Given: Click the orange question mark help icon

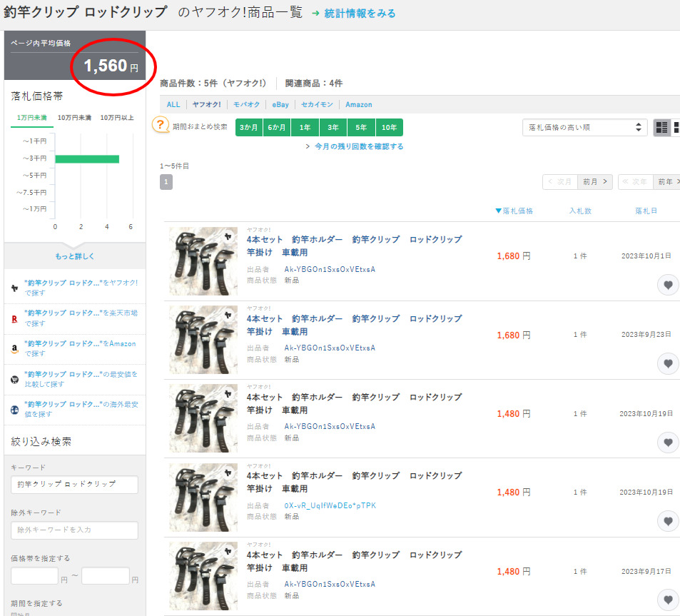Looking at the screenshot, I should 161,126.
